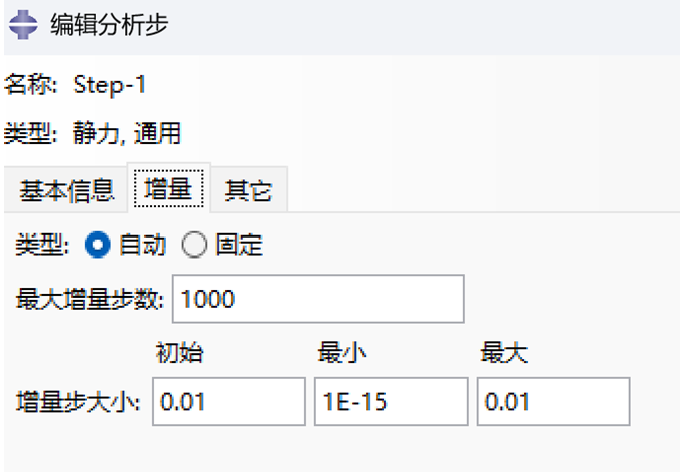Click the 初始 column header

[x=180, y=352]
